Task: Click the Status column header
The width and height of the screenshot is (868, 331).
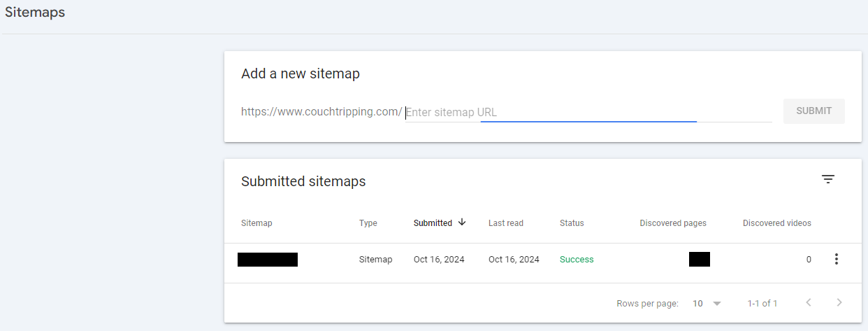Action: pyautogui.click(x=572, y=223)
